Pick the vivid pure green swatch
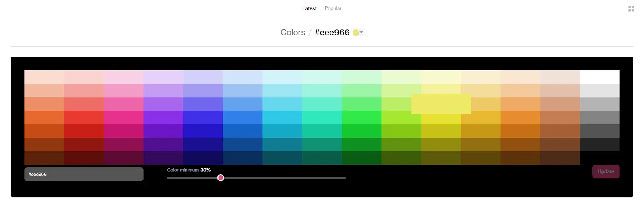 pos(362,118)
